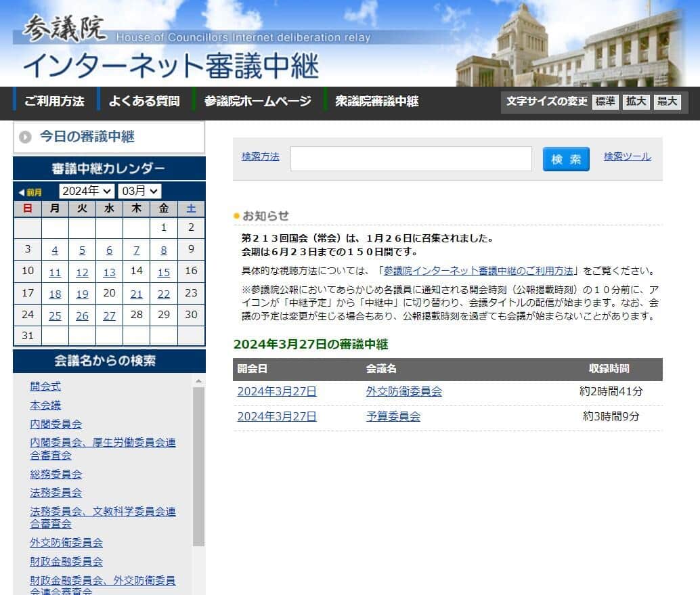Select the 標準 text size option
This screenshot has width=700, height=595.
(x=605, y=102)
